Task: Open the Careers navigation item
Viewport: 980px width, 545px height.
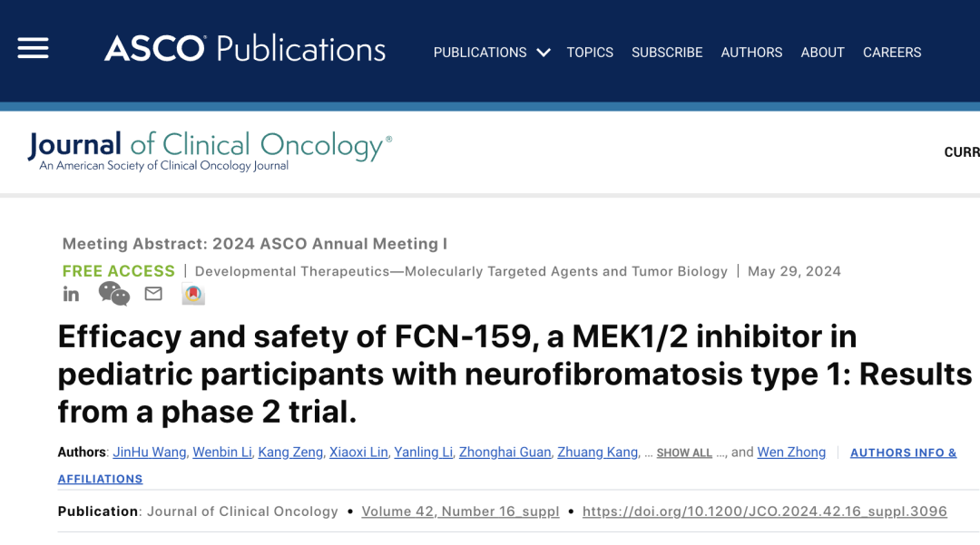Action: pos(892,53)
